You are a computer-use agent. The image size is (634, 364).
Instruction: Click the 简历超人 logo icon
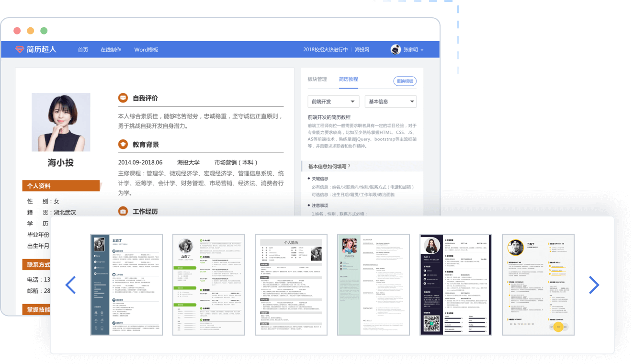(x=20, y=49)
